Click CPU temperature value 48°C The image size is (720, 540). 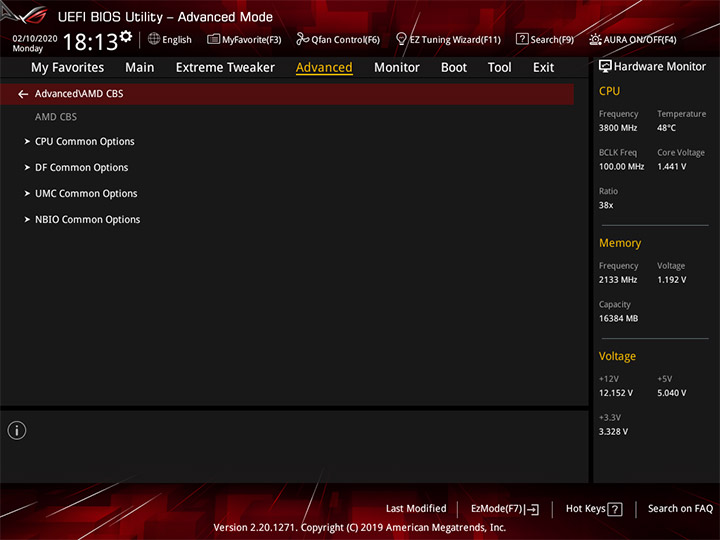coord(666,128)
